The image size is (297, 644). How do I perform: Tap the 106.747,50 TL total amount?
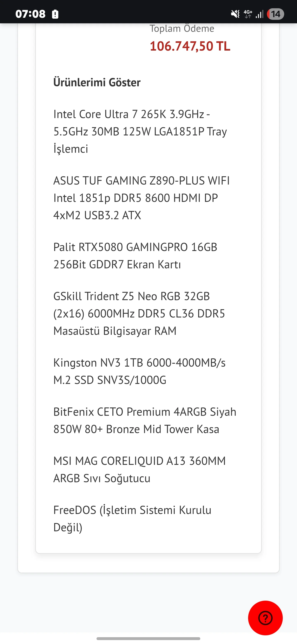click(x=190, y=46)
